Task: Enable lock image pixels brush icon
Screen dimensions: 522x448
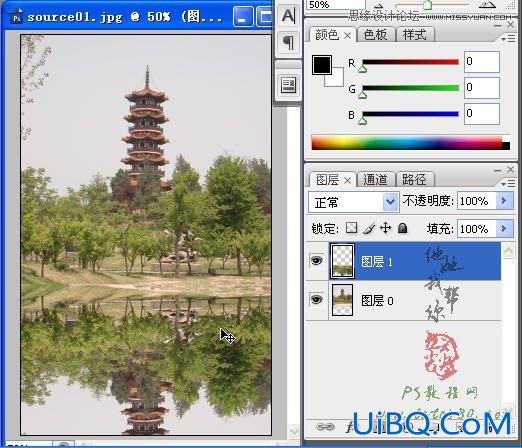Action: 369,228
